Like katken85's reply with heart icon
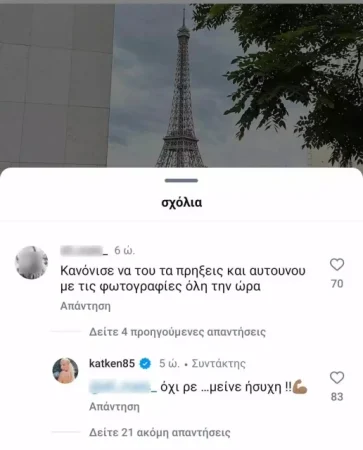The image size is (363, 450). click(337, 378)
